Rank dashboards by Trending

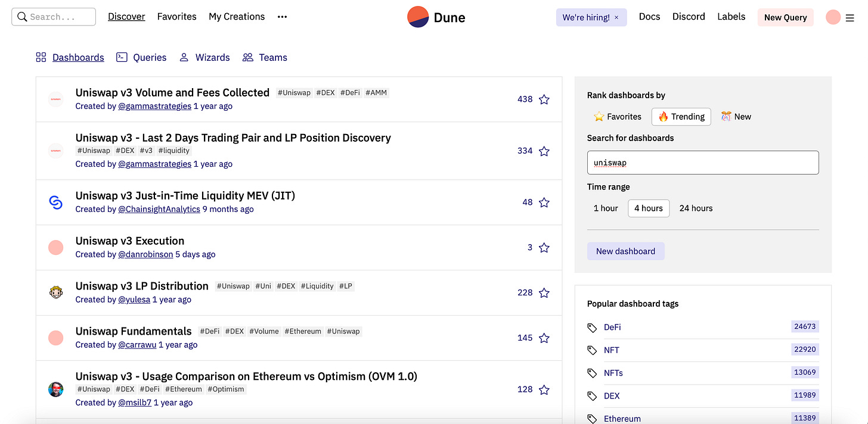pos(681,117)
